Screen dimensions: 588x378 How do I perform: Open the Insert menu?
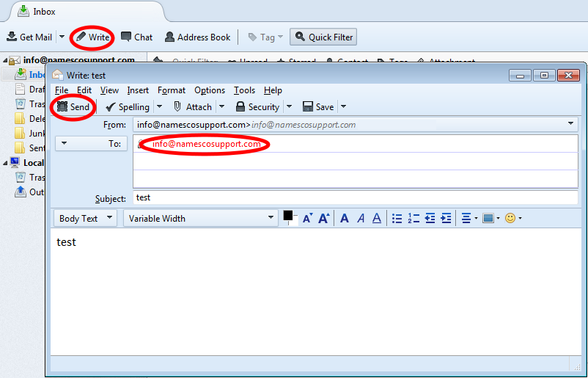point(138,90)
